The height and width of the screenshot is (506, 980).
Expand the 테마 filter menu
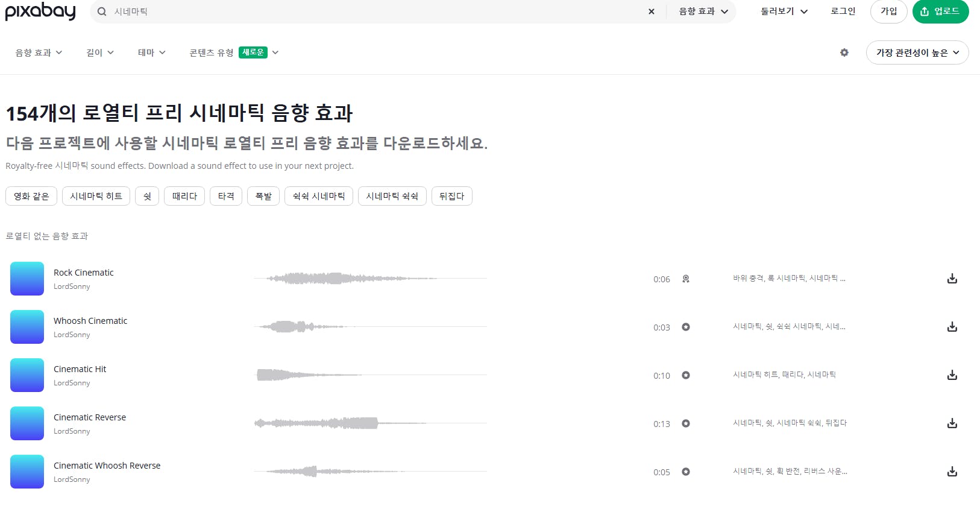tap(151, 52)
